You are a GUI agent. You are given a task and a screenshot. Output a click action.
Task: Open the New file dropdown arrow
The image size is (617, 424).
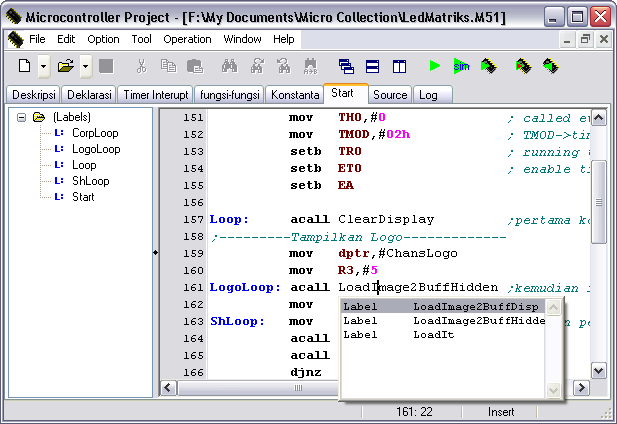point(43,66)
